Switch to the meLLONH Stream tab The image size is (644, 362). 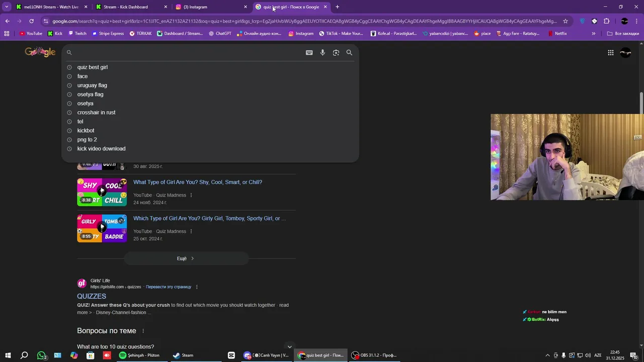[50, 7]
